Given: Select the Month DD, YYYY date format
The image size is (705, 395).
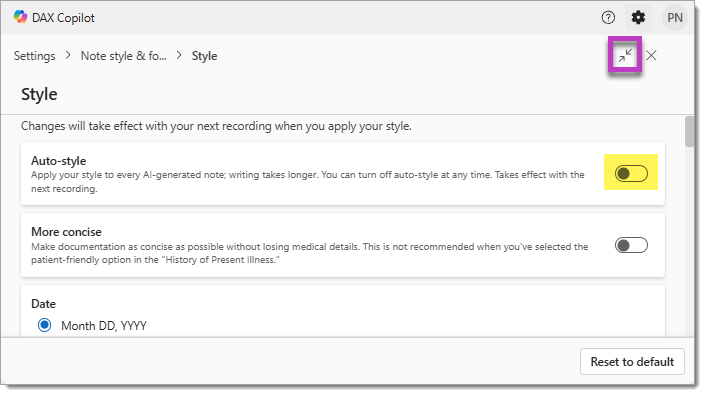Looking at the screenshot, I should 45,325.
